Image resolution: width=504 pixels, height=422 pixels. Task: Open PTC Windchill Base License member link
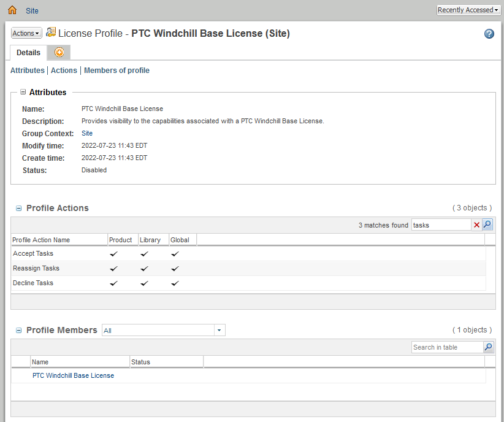(74, 375)
